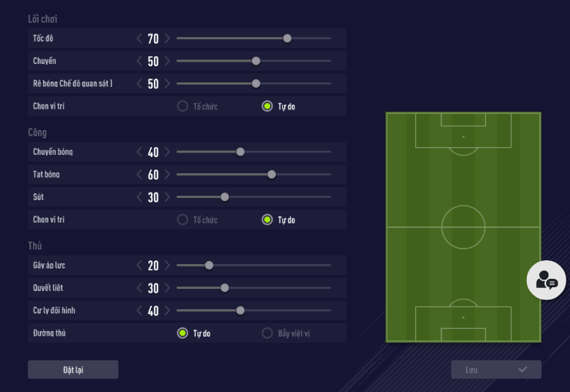Increase Tạt bóng with right arrow
The width and height of the screenshot is (570, 392).
167,175
